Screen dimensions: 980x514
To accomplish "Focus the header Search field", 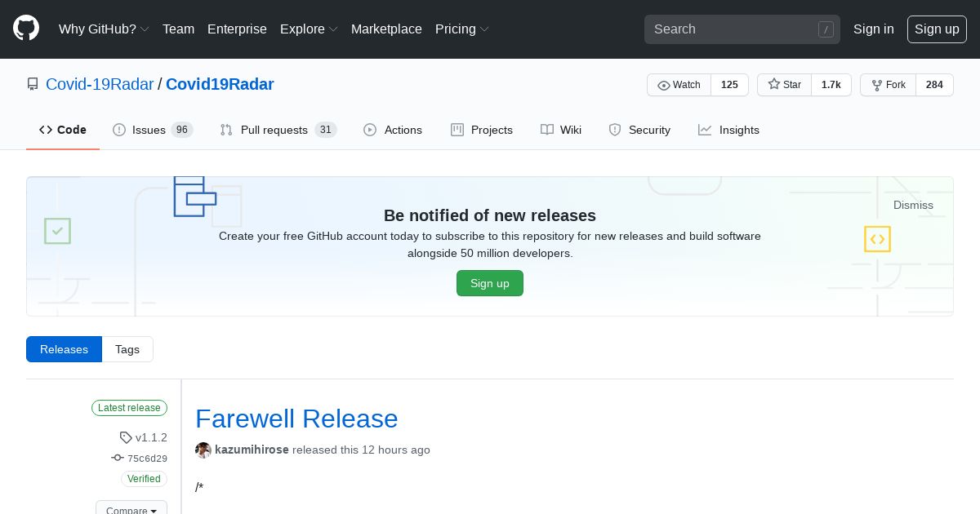I will tap(742, 29).
